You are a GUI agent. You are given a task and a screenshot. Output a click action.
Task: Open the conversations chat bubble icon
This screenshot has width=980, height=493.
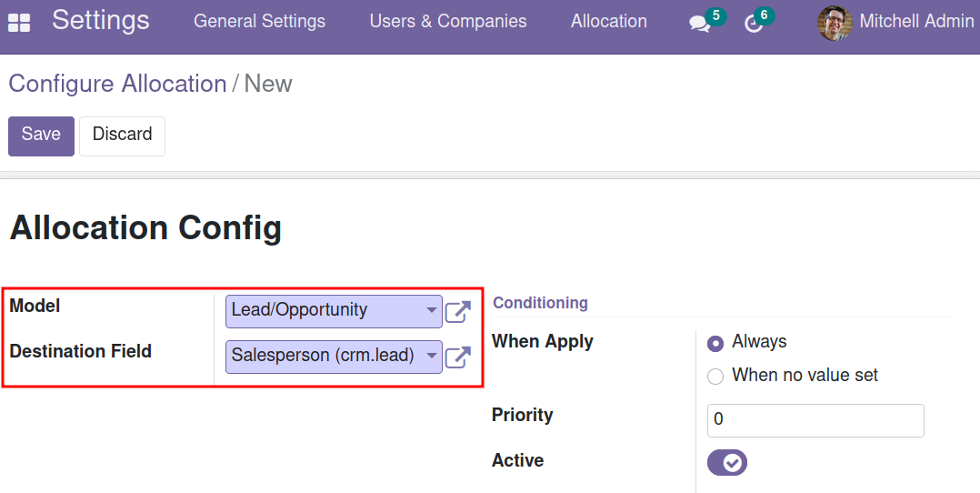tap(699, 25)
